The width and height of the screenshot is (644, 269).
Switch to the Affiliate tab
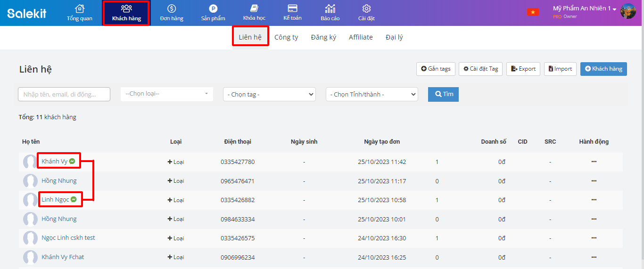(361, 37)
